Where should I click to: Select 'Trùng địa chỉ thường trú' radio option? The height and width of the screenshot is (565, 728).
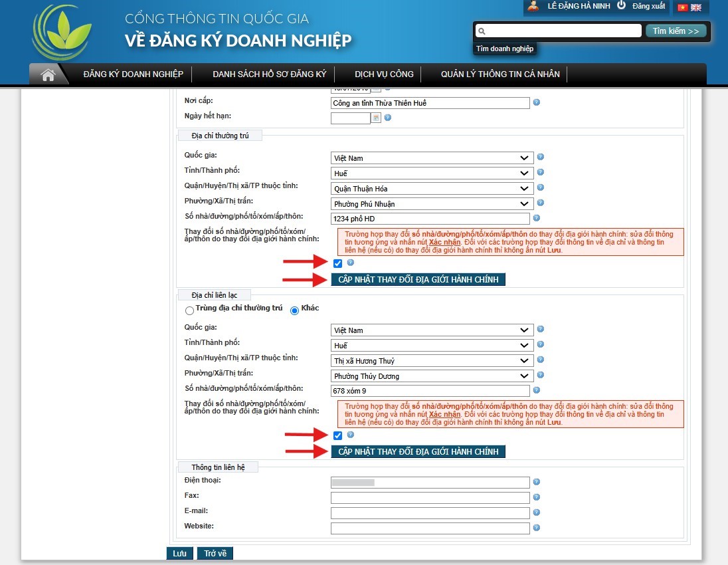pyautogui.click(x=190, y=310)
